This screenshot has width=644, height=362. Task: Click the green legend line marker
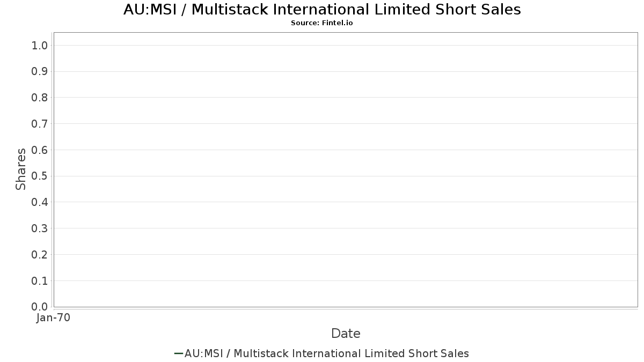point(179,353)
